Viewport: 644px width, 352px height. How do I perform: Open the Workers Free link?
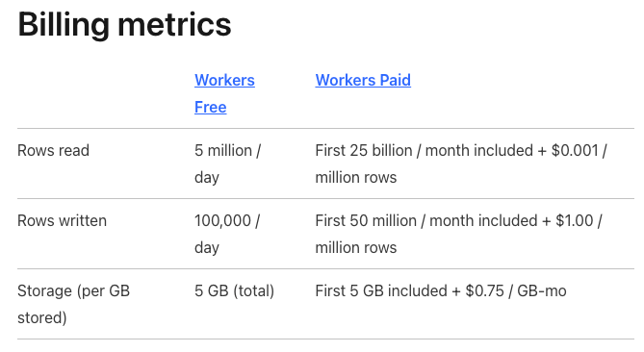[x=224, y=93]
